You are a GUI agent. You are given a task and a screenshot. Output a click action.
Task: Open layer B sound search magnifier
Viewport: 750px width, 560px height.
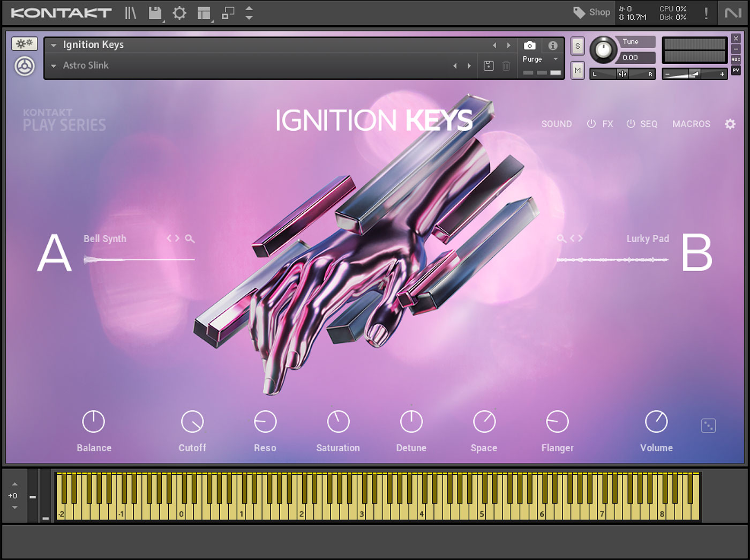coord(561,238)
